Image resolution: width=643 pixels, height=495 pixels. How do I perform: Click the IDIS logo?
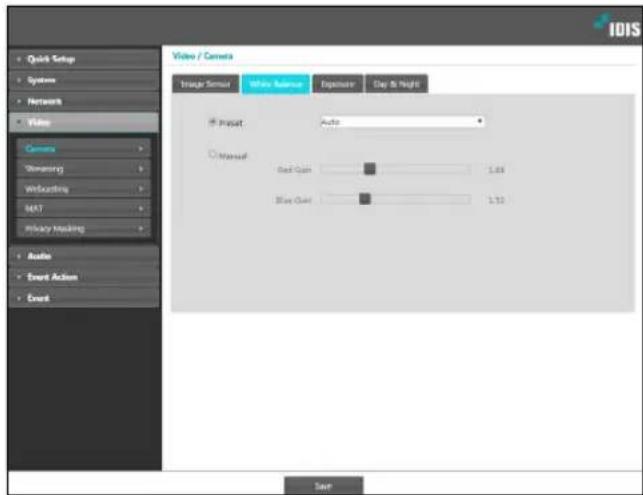point(617,26)
